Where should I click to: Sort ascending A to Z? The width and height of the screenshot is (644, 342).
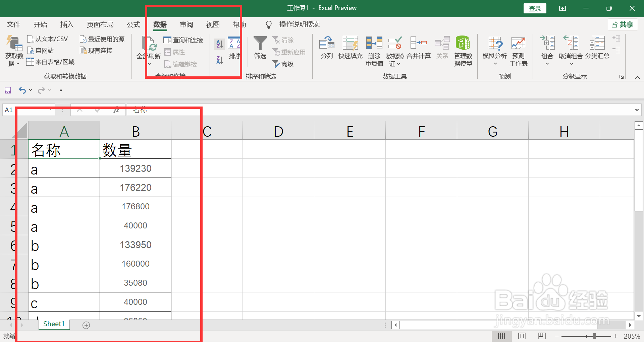coord(219,44)
